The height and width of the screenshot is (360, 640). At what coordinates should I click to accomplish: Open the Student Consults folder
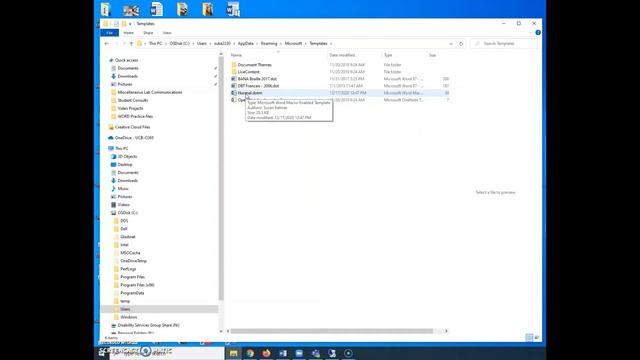133,100
